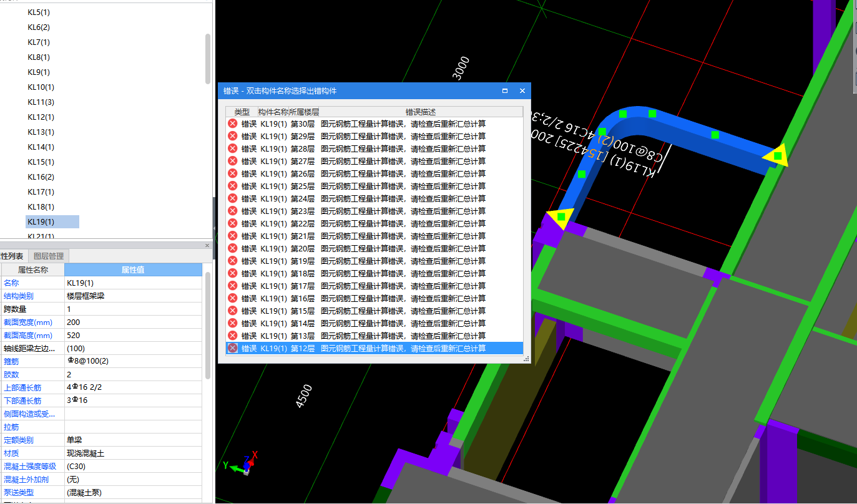The image size is (857, 504).
Task: Edit the 混凝土强度等级 value (C30)
Action: [133, 467]
